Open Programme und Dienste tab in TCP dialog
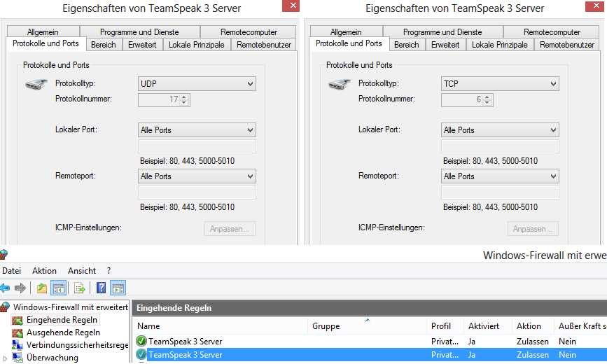The width and height of the screenshot is (607, 364). [x=442, y=31]
